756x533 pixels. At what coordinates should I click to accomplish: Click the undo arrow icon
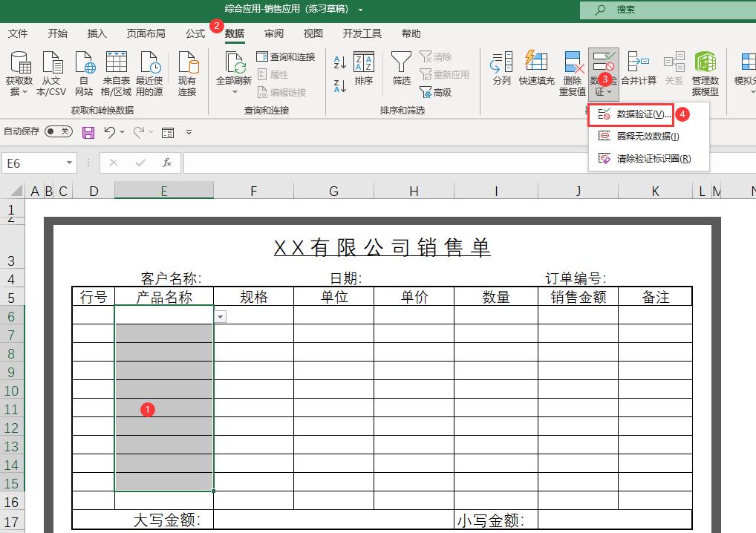[x=109, y=132]
